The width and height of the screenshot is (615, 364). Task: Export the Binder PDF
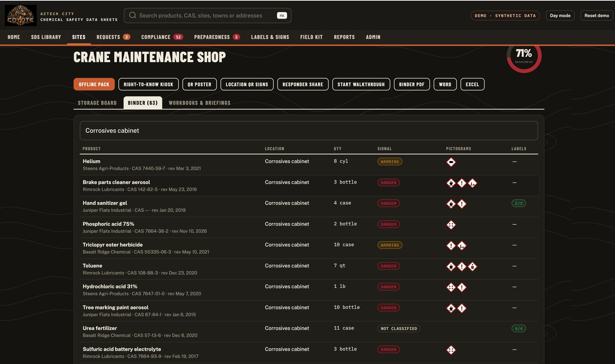click(412, 84)
